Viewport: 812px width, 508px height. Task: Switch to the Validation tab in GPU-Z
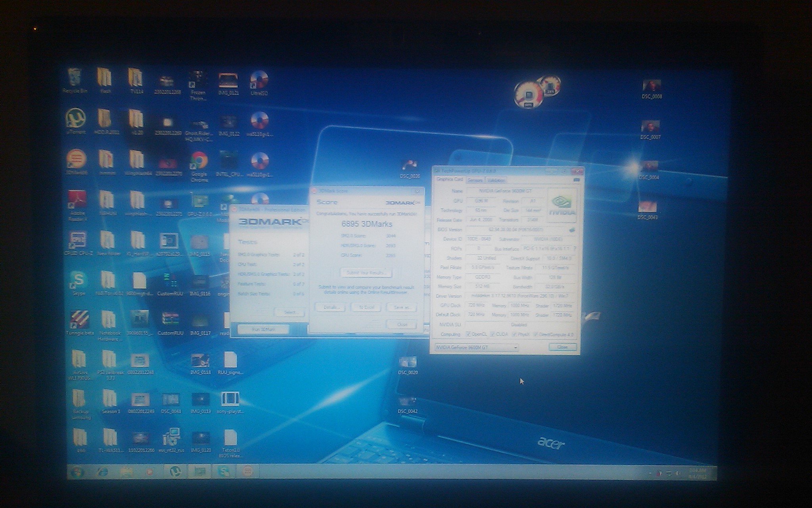tap(496, 180)
